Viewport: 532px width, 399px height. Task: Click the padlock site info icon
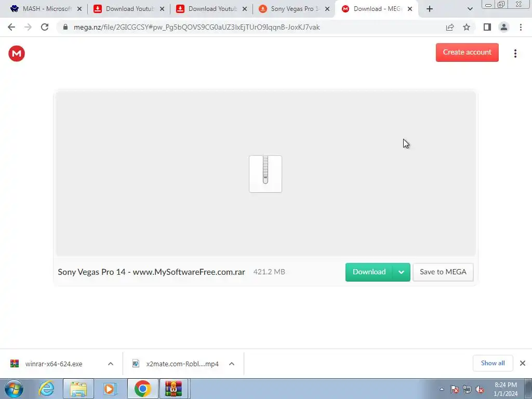pos(65,27)
